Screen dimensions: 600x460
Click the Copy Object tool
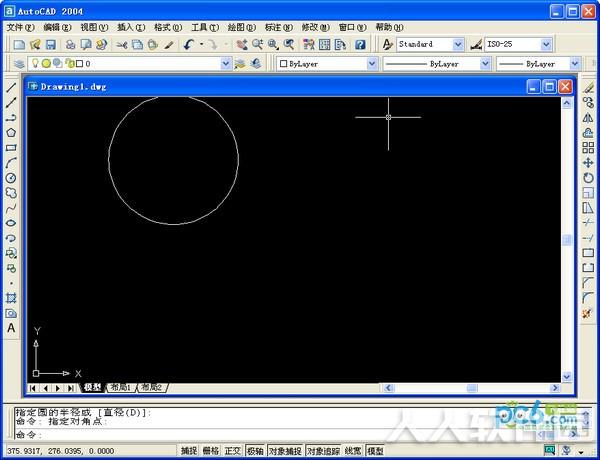tap(588, 103)
